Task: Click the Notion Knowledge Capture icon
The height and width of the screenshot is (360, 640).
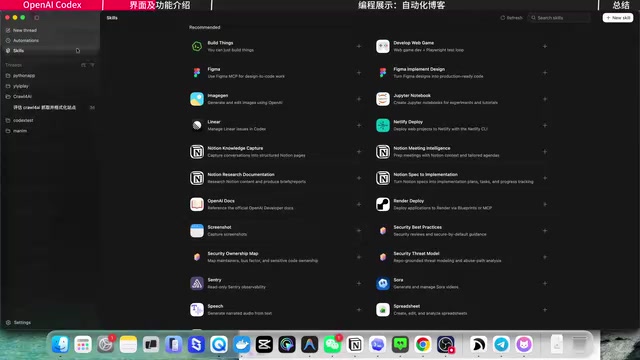Action: [197, 152]
